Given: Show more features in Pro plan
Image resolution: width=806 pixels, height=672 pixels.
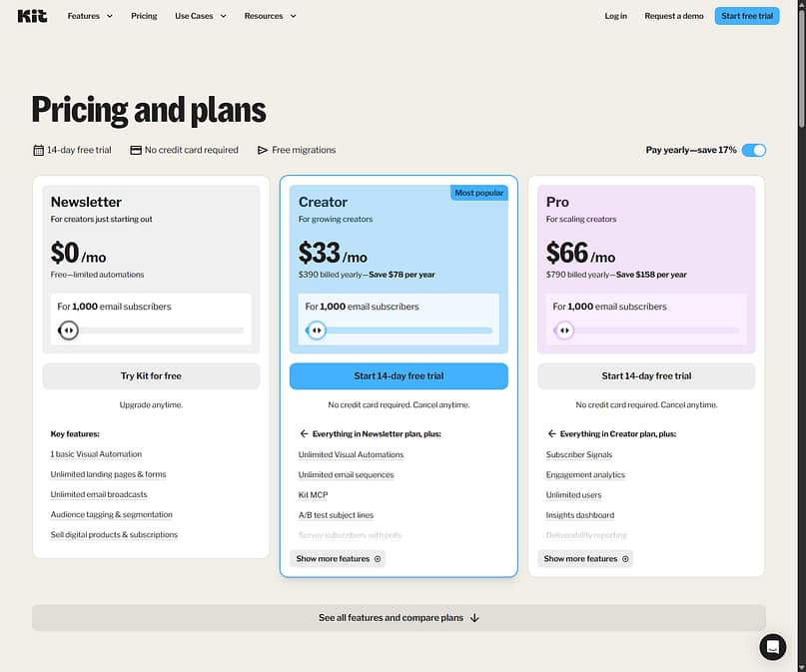Looking at the screenshot, I should pyautogui.click(x=585, y=558).
